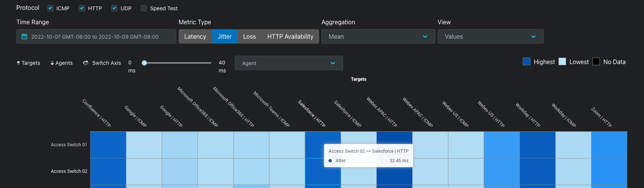The width and height of the screenshot is (644, 188).
Task: Click the Switch Axis swap icon
Action: click(x=86, y=63)
